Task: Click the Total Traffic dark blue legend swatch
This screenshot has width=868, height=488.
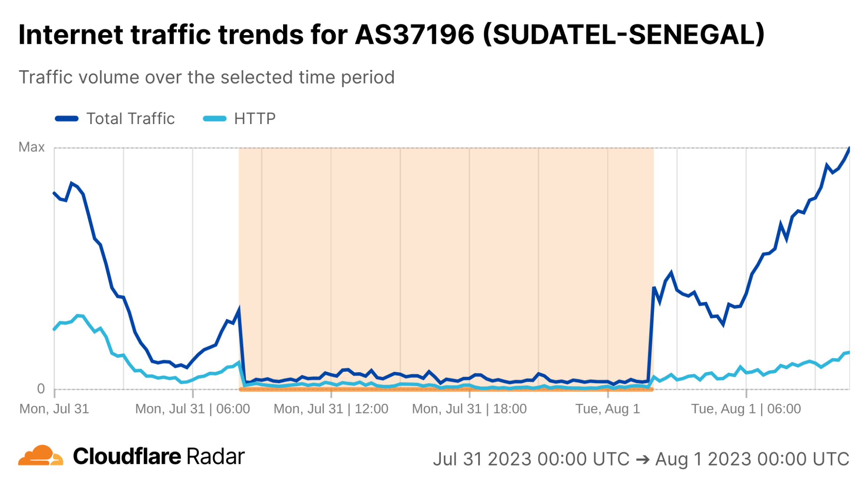Action: pyautogui.click(x=67, y=119)
